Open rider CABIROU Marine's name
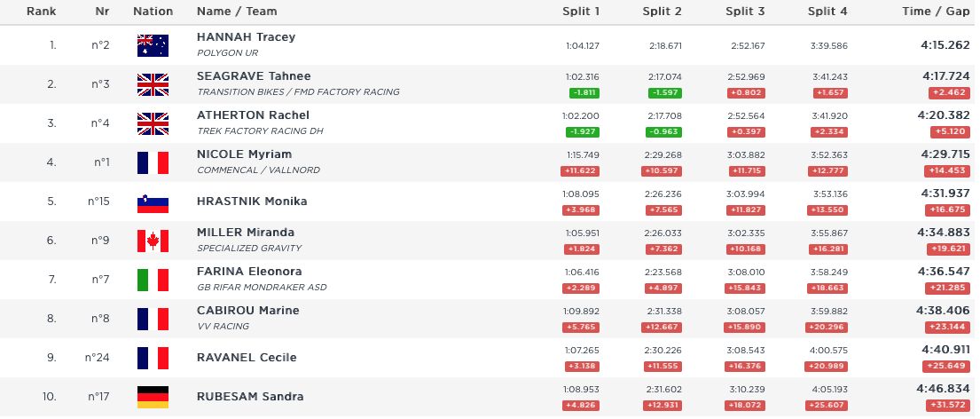 pyautogui.click(x=247, y=311)
